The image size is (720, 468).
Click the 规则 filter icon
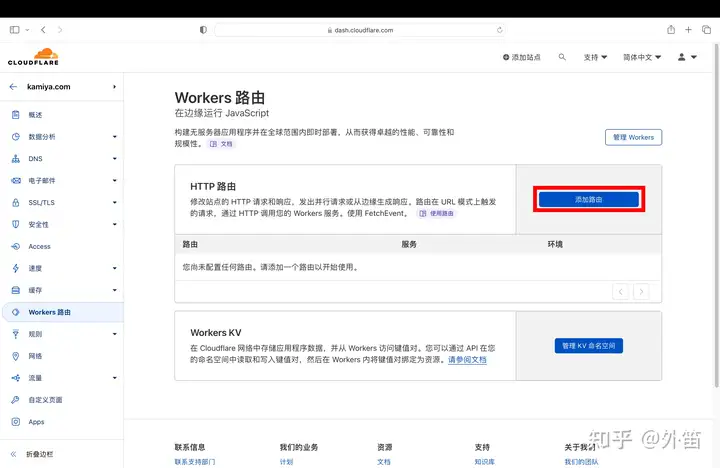click(x=16, y=334)
